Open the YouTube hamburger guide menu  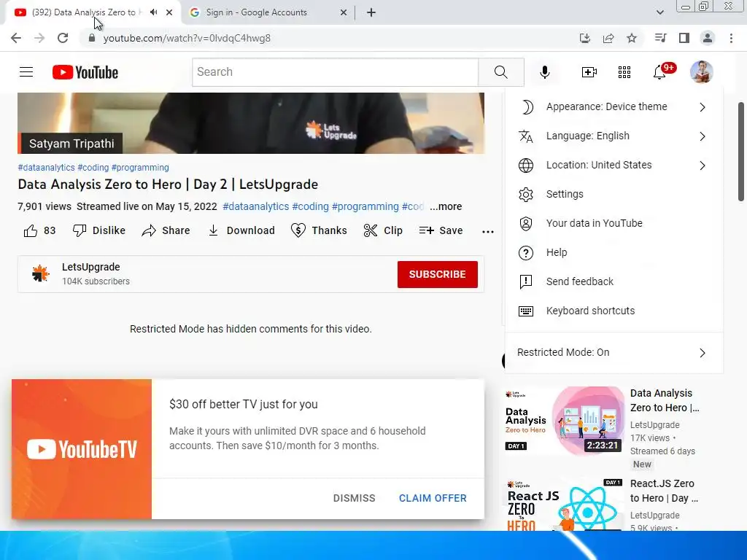(26, 72)
